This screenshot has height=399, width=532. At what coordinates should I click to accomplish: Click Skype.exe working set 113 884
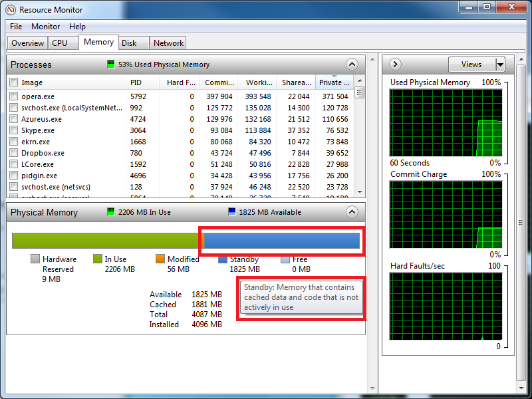point(259,130)
